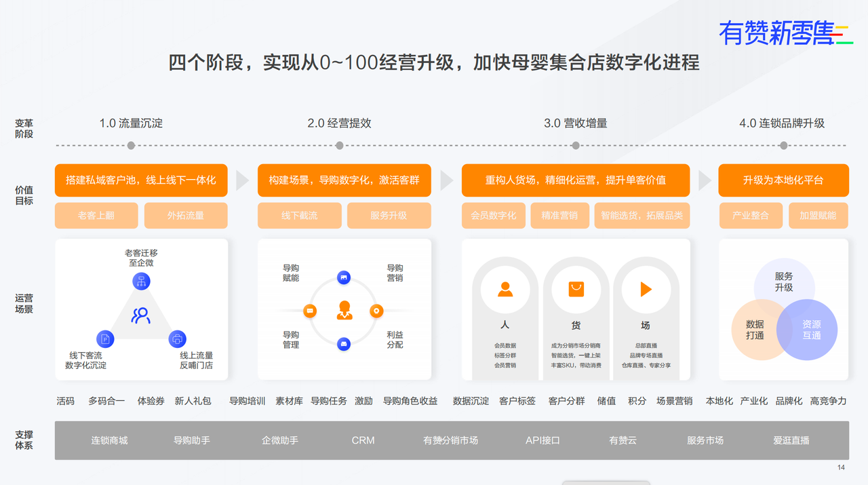Click the 新人礼包 text
Screen dimensions: 868x485
193,401
